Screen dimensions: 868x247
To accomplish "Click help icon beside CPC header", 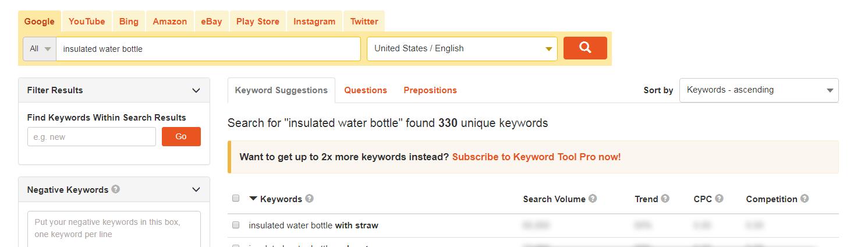I will pyautogui.click(x=719, y=199).
